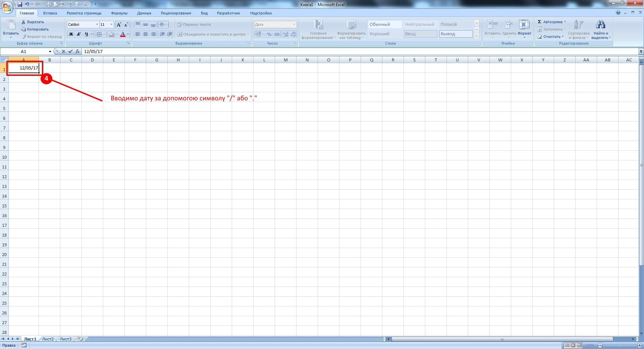Expand the cell styles gallery
This screenshot has height=349, width=644.
[477, 36]
